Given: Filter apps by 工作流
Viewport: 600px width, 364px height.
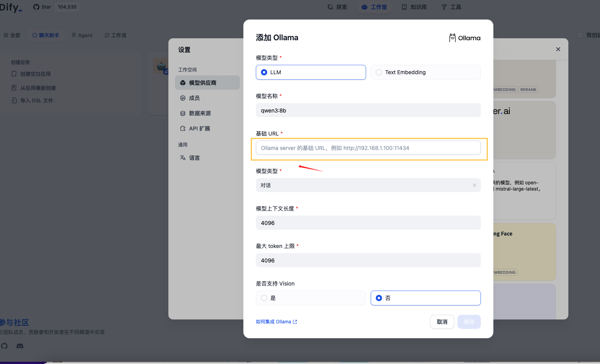Looking at the screenshot, I should pos(116,35).
